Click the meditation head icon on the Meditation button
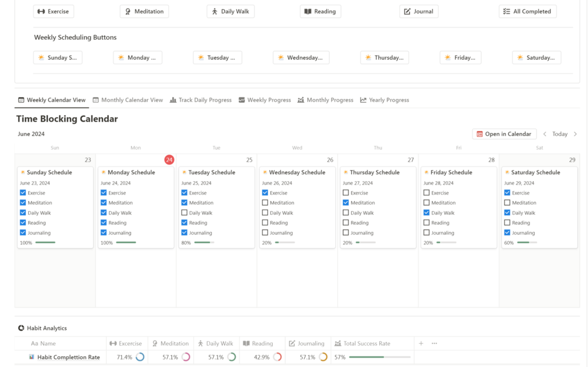Screen dimensions: 588x367 click(x=128, y=12)
